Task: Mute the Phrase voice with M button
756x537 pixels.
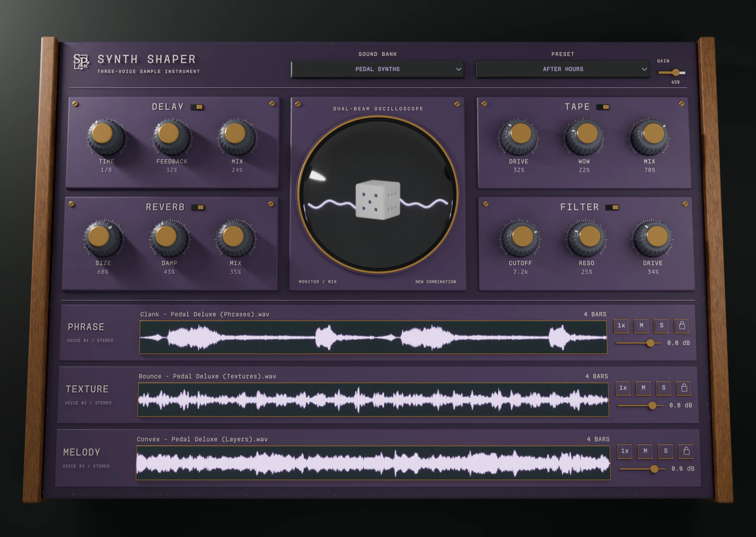Action: coord(641,326)
